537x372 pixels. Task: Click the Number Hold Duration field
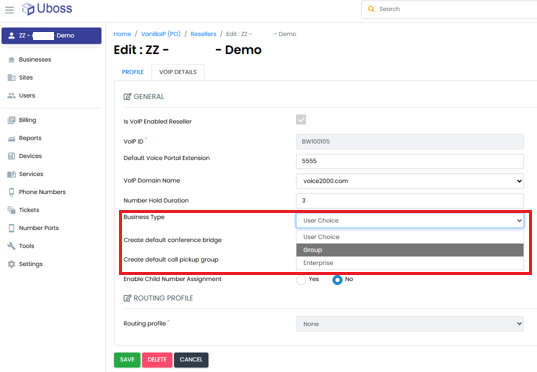[410, 201]
